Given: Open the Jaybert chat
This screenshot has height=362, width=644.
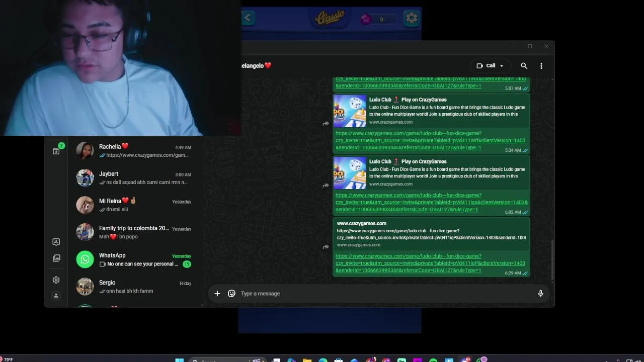Looking at the screenshot, I should [136, 177].
